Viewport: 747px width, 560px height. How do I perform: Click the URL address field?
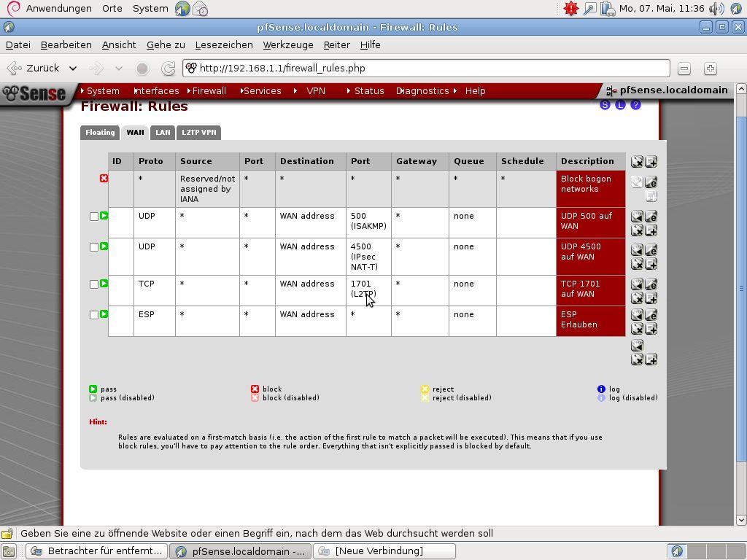pos(426,69)
